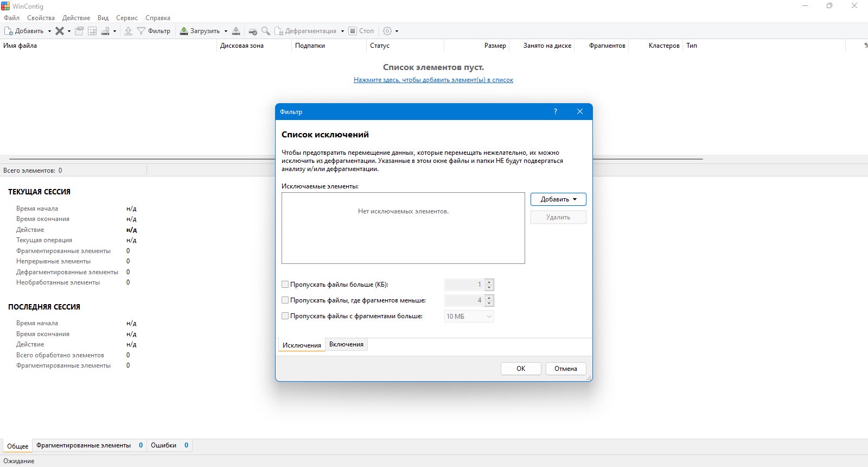Open the Добавить dropdown button in filter dialog
Image resolution: width=868 pixels, height=467 pixels.
[558, 199]
